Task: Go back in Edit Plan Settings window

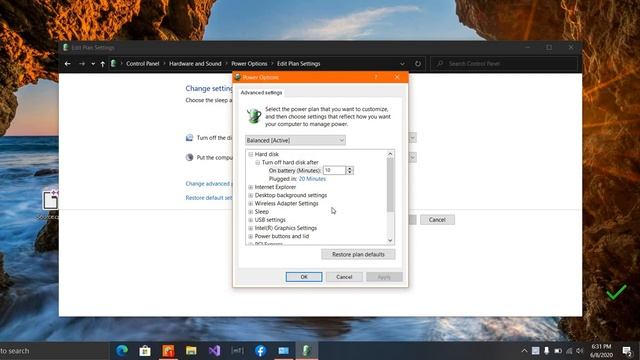Action: click(x=68, y=64)
